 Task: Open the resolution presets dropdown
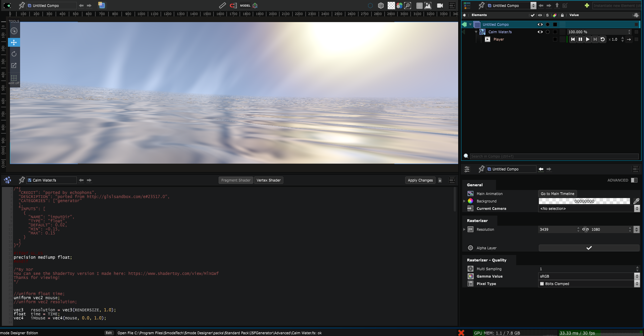pos(636,229)
